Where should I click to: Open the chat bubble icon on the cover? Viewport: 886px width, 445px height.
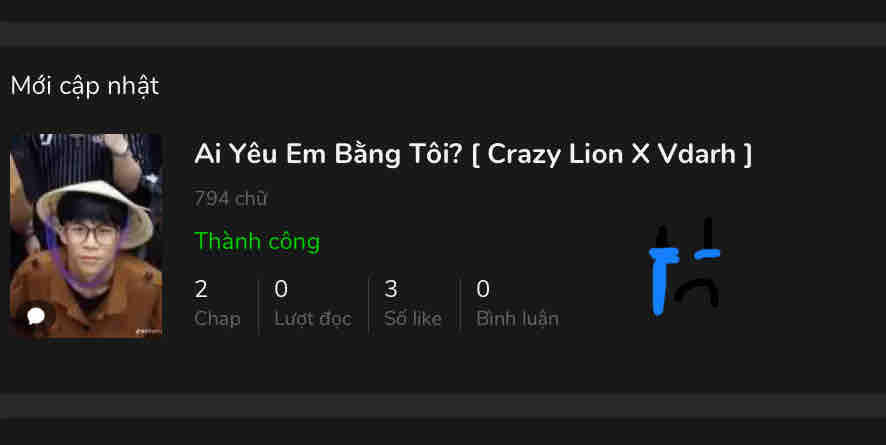tap(36, 316)
